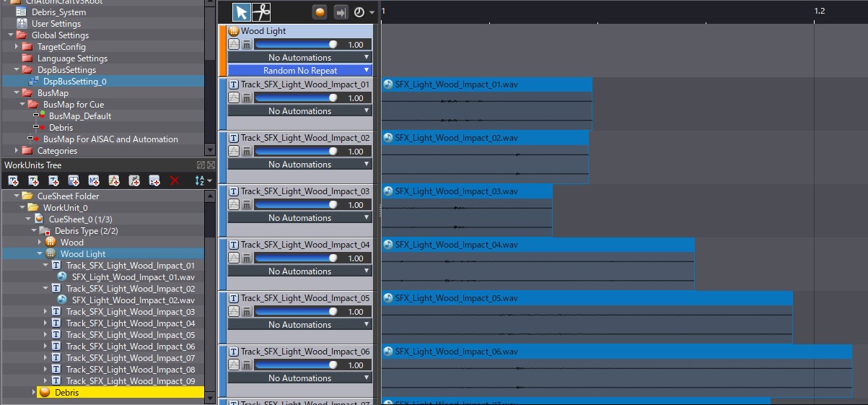Select the WorkUnit_0 folder
The width and height of the screenshot is (868, 405).
pyautogui.click(x=65, y=208)
